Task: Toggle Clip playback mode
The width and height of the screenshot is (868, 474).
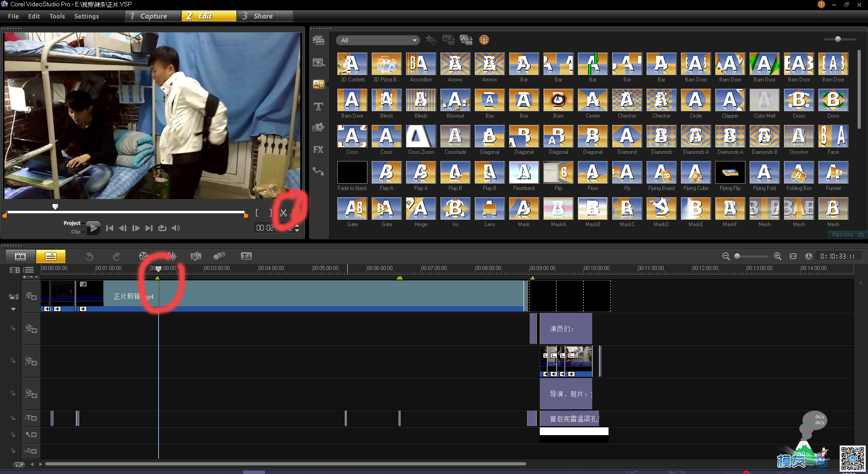Action: tap(75, 232)
